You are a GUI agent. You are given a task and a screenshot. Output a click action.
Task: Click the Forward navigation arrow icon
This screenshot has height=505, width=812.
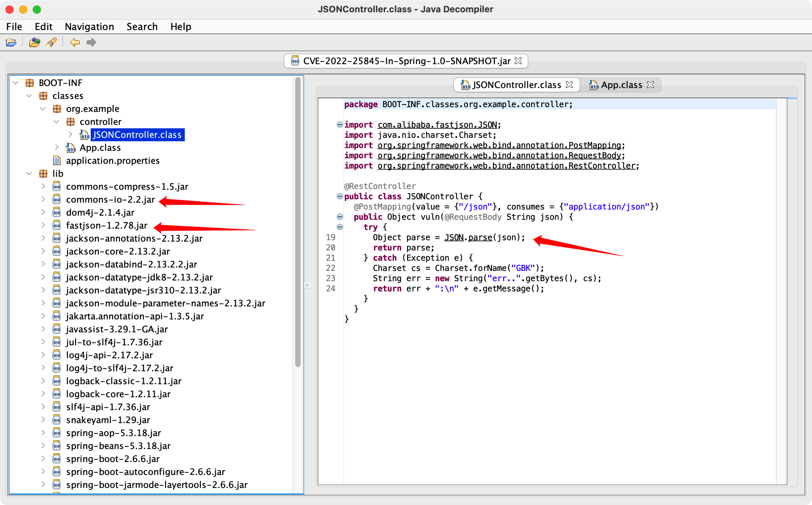click(91, 42)
